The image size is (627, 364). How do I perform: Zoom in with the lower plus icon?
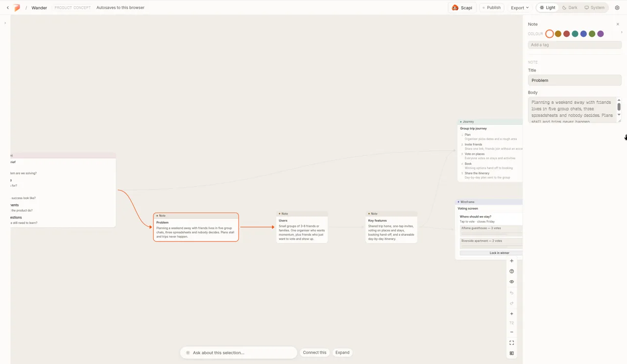(x=511, y=314)
